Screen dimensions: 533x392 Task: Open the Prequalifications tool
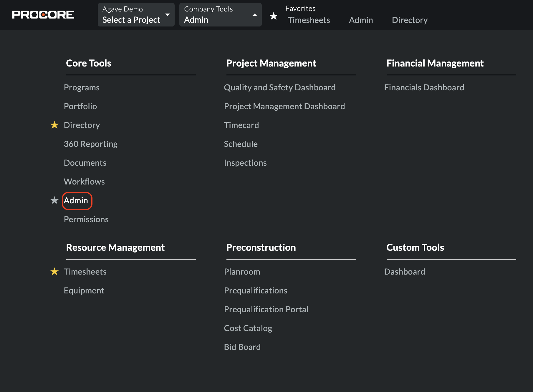pyautogui.click(x=256, y=290)
